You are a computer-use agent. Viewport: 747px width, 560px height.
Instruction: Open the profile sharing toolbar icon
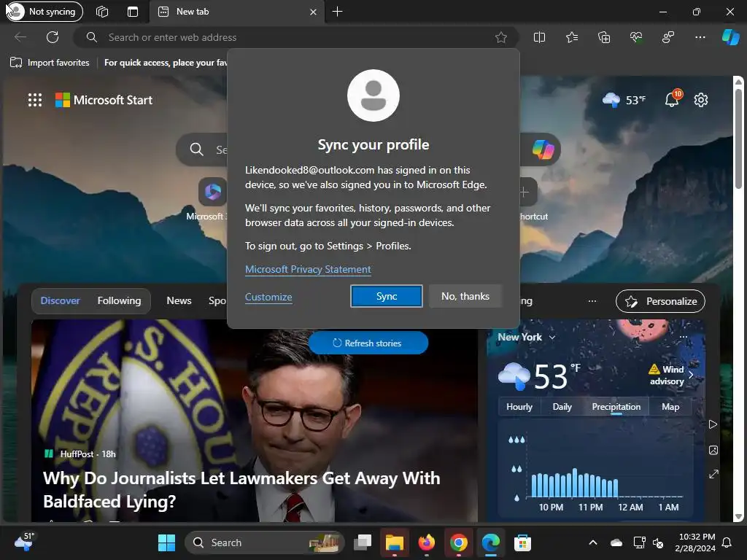click(x=668, y=37)
